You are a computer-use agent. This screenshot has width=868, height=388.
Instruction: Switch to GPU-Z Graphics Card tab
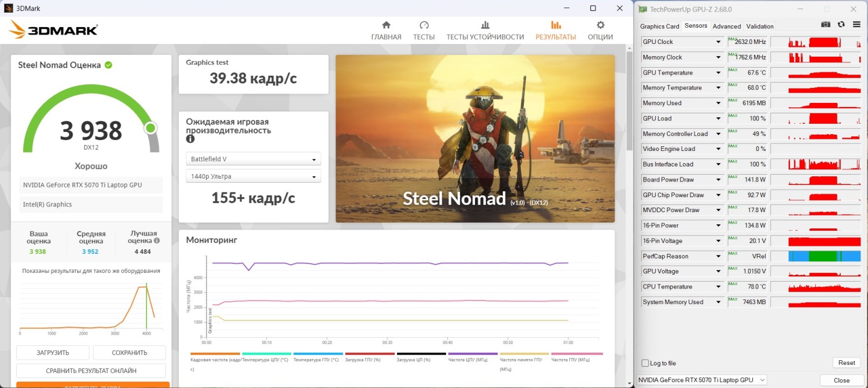[659, 26]
